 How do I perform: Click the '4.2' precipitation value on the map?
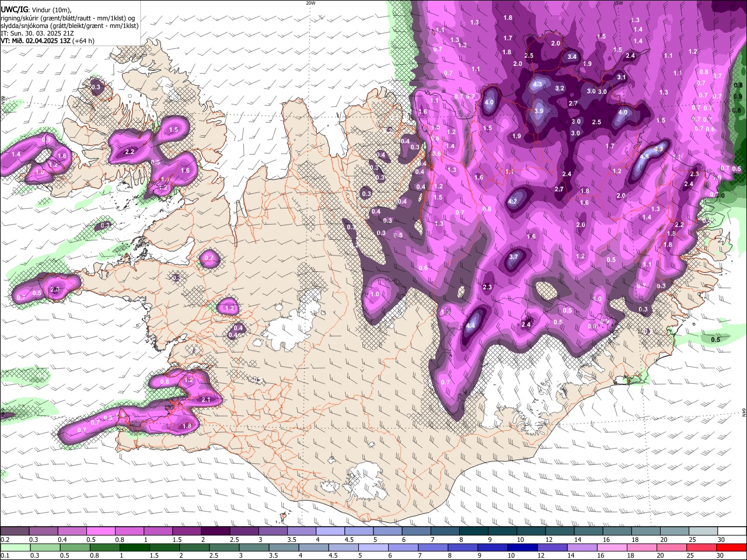point(513,201)
